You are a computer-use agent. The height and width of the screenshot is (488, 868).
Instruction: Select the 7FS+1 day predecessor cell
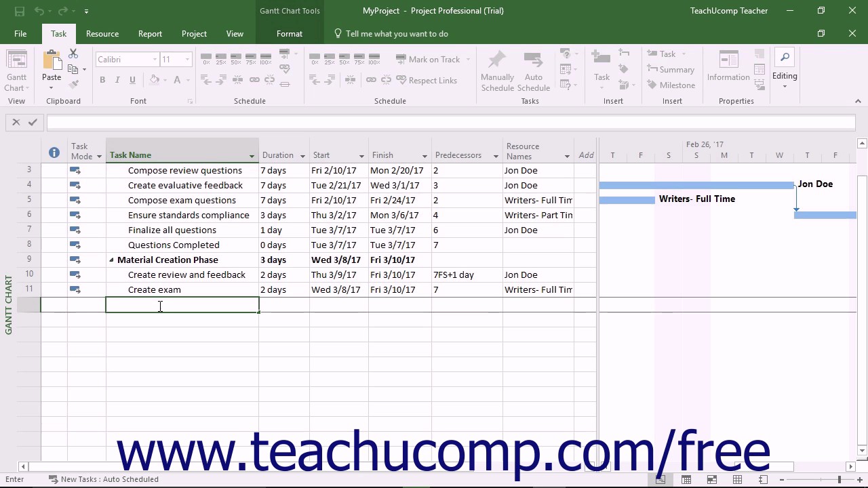pyautogui.click(x=468, y=275)
